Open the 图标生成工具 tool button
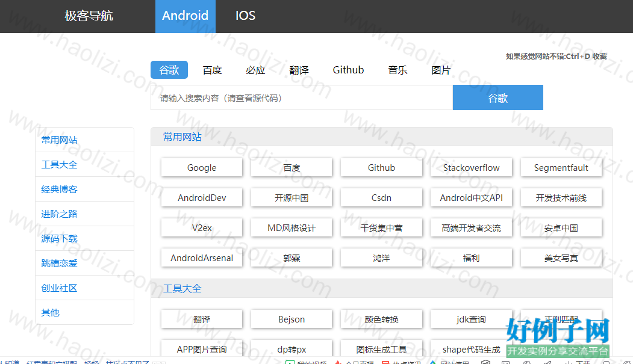633x364 pixels. point(381,349)
